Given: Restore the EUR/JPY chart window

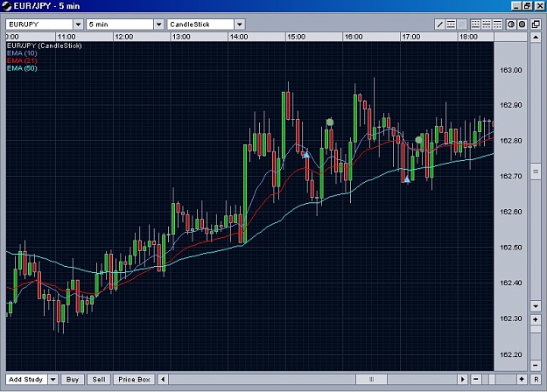Looking at the screenshot, I should pyautogui.click(x=528, y=6).
